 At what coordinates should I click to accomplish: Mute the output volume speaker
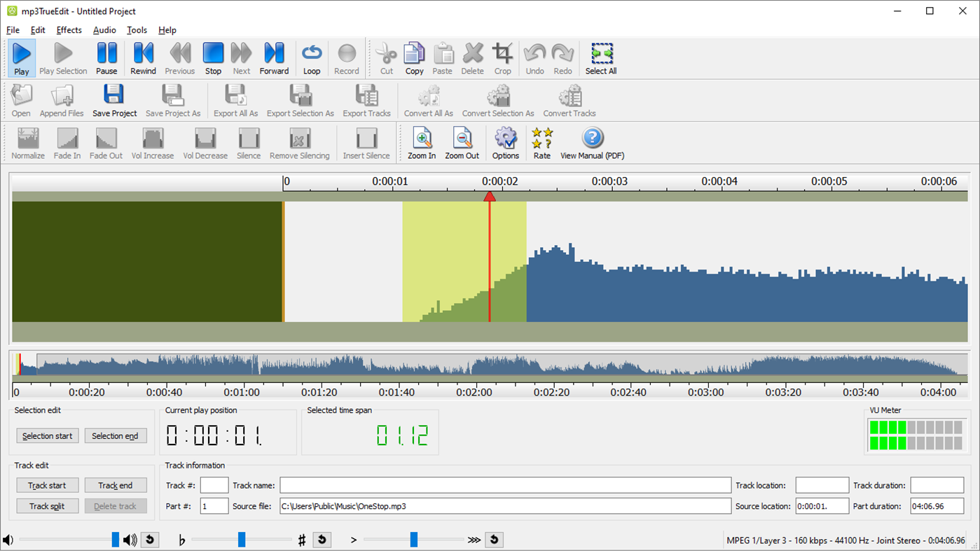point(8,539)
